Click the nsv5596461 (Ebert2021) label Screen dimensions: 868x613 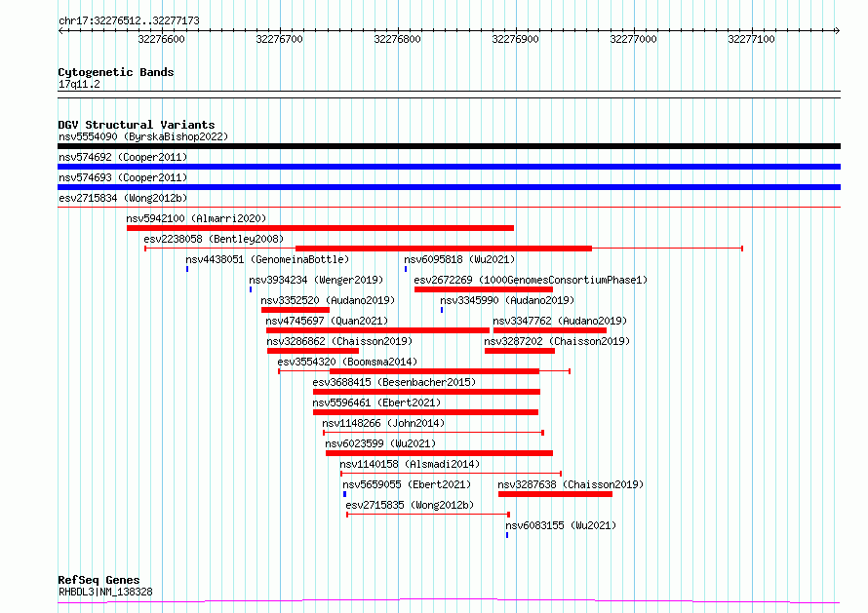tap(376, 402)
